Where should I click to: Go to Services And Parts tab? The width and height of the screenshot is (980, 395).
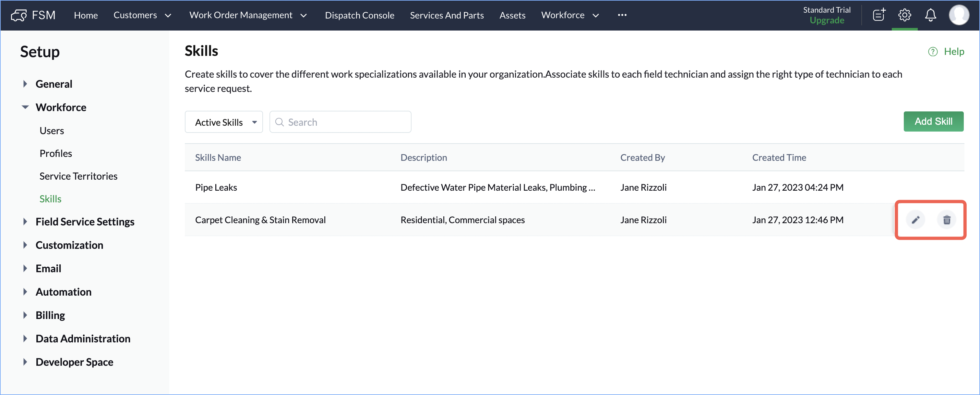click(447, 15)
